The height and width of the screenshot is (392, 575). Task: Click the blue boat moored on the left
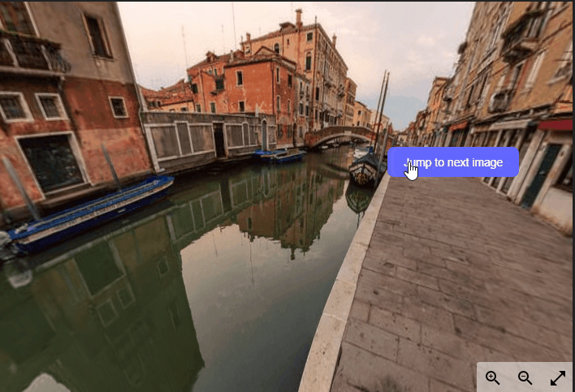click(89, 211)
